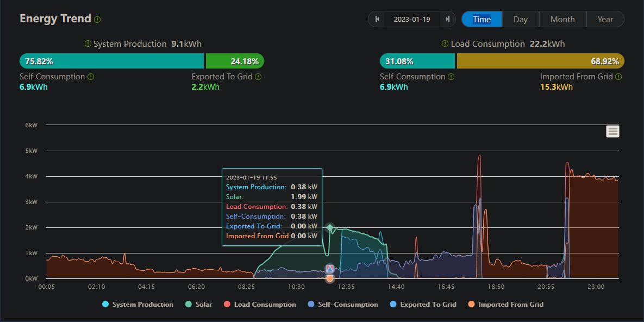
Task: Go to the previous date arrow
Action: pyautogui.click(x=377, y=19)
